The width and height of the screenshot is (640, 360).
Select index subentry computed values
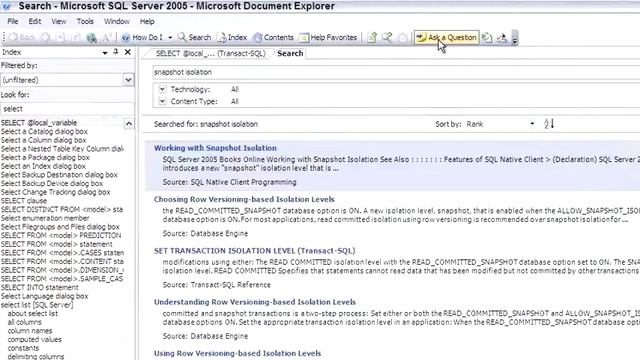tap(34, 339)
